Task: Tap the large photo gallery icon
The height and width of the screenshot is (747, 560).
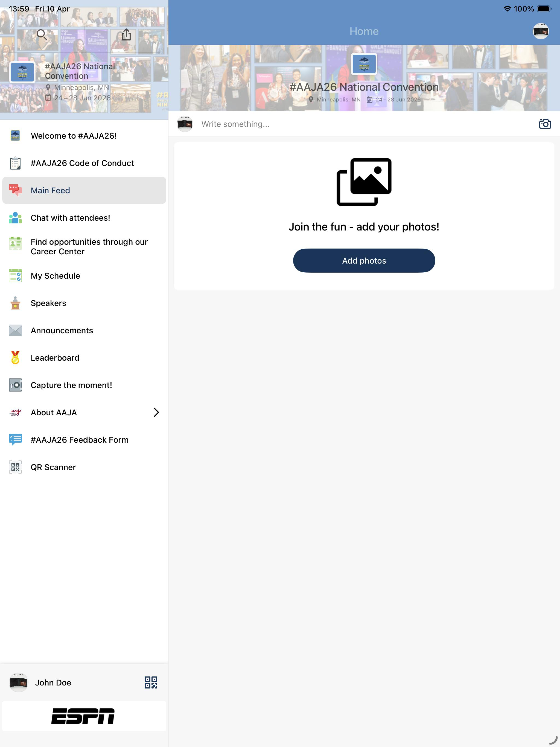Action: 364,182
